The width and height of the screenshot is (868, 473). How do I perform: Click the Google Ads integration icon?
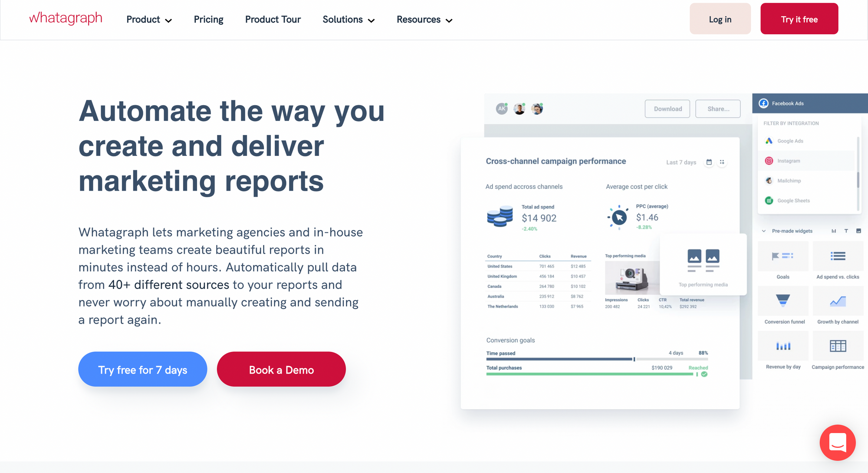click(768, 141)
